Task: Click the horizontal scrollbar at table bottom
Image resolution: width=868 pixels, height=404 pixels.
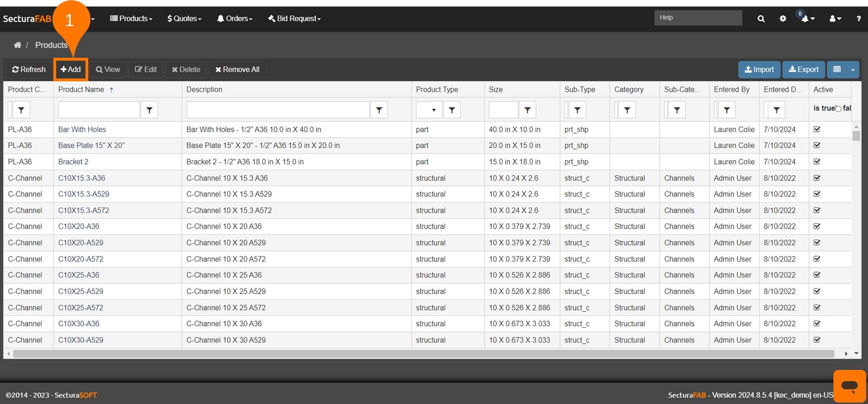Action: pos(423,354)
